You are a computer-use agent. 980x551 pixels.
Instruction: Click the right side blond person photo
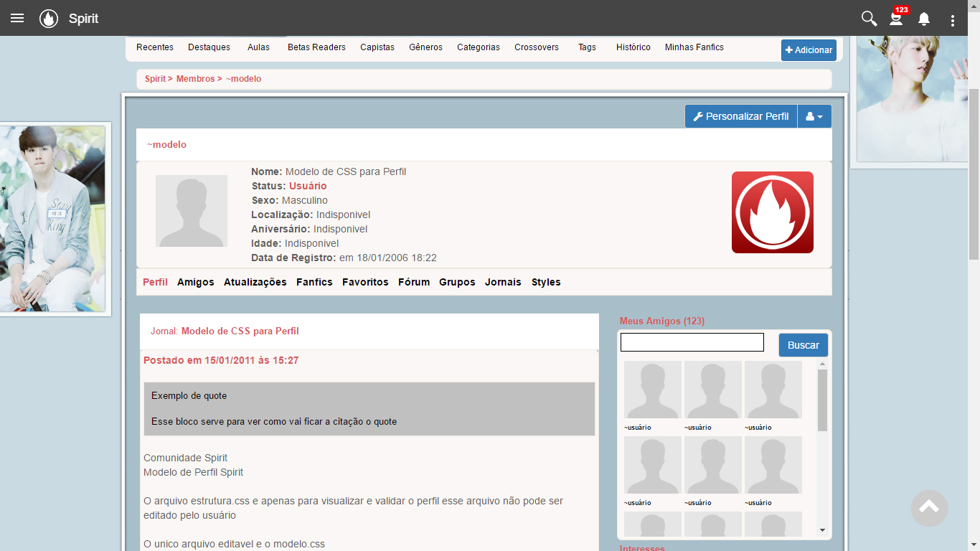(x=913, y=99)
